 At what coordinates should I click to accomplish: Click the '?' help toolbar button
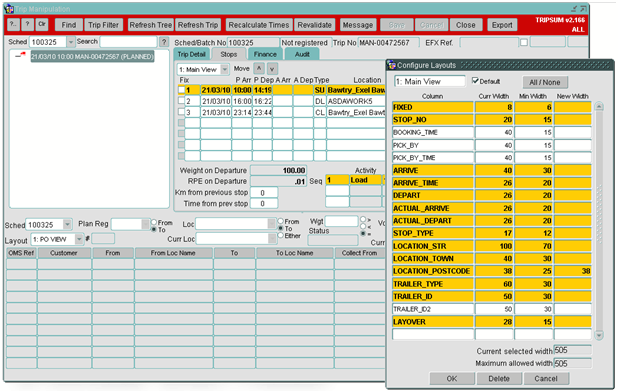pos(27,24)
